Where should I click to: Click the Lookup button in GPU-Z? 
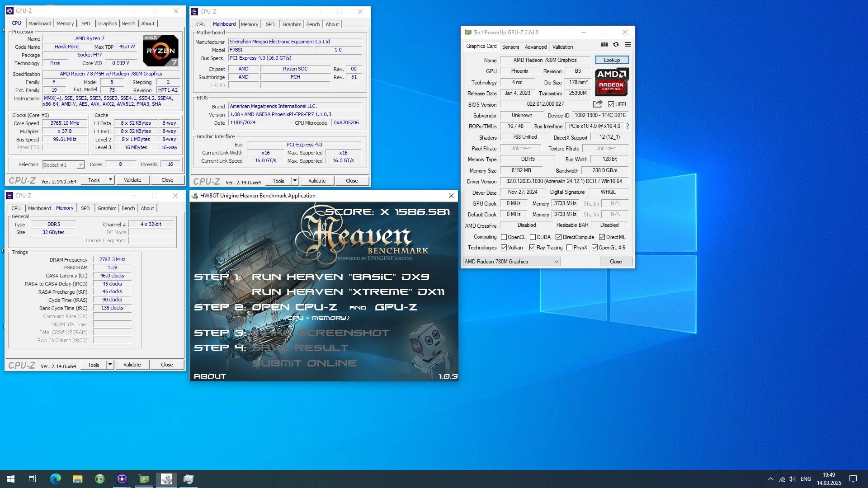pos(612,60)
